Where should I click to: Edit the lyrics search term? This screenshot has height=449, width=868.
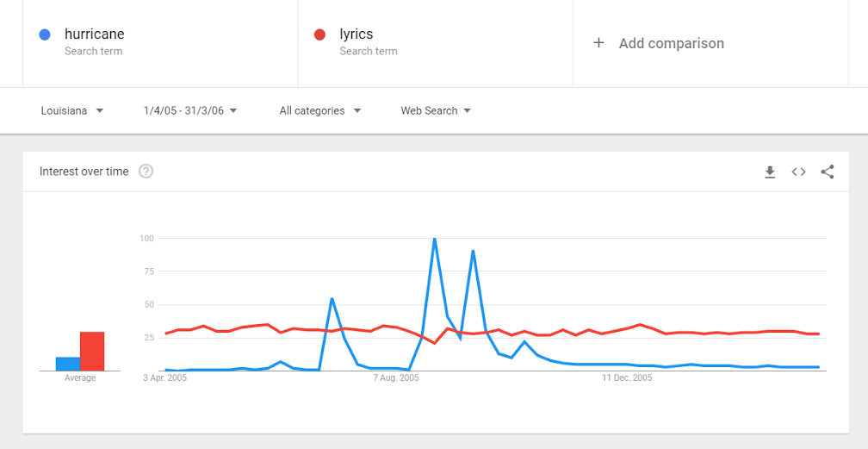coord(356,34)
